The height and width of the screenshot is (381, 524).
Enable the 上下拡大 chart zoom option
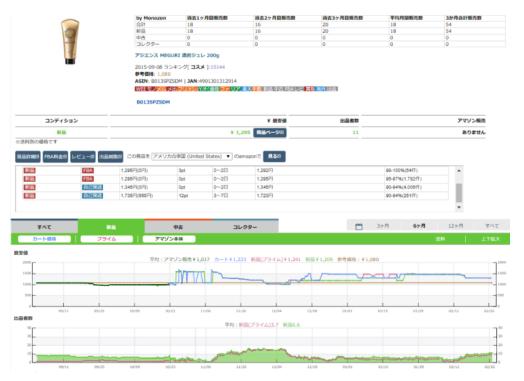(490, 239)
